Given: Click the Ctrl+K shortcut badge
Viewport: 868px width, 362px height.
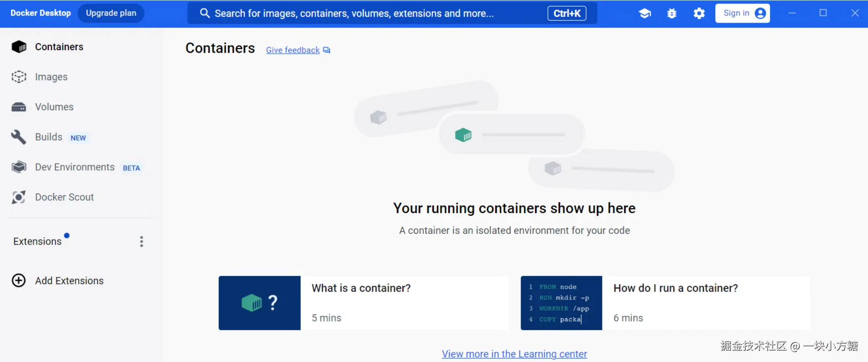Looking at the screenshot, I should click(567, 13).
